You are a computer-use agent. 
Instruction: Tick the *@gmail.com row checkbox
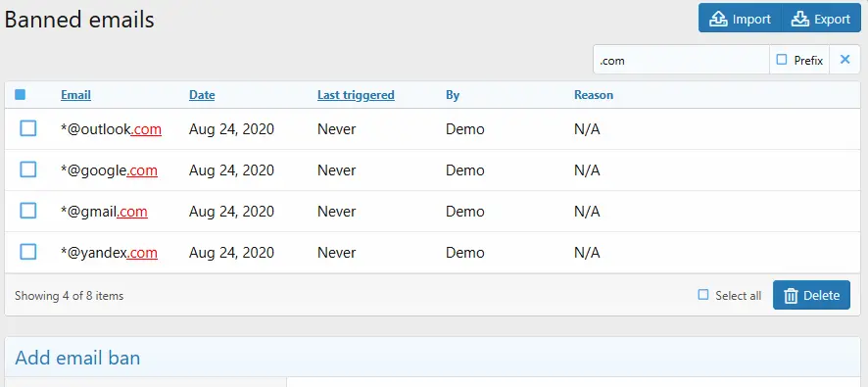(x=28, y=211)
